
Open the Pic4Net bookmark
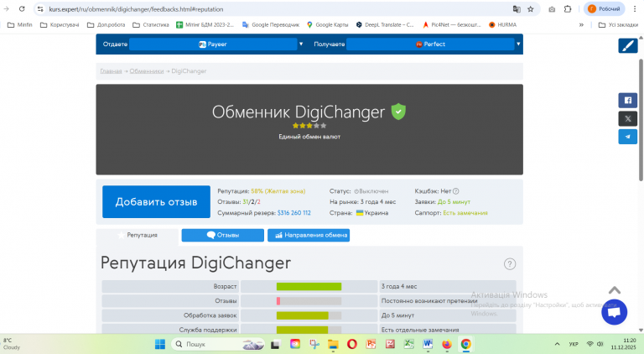[452, 24]
